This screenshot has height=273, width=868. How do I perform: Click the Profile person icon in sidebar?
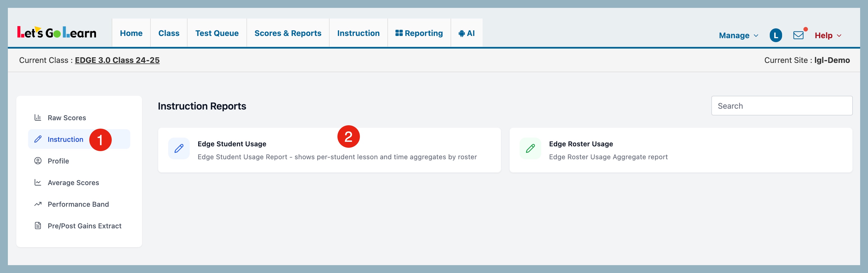38,161
